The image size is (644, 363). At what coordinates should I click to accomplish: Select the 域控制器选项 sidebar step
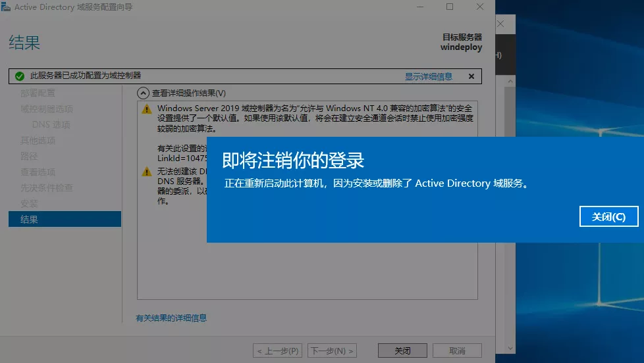47,109
